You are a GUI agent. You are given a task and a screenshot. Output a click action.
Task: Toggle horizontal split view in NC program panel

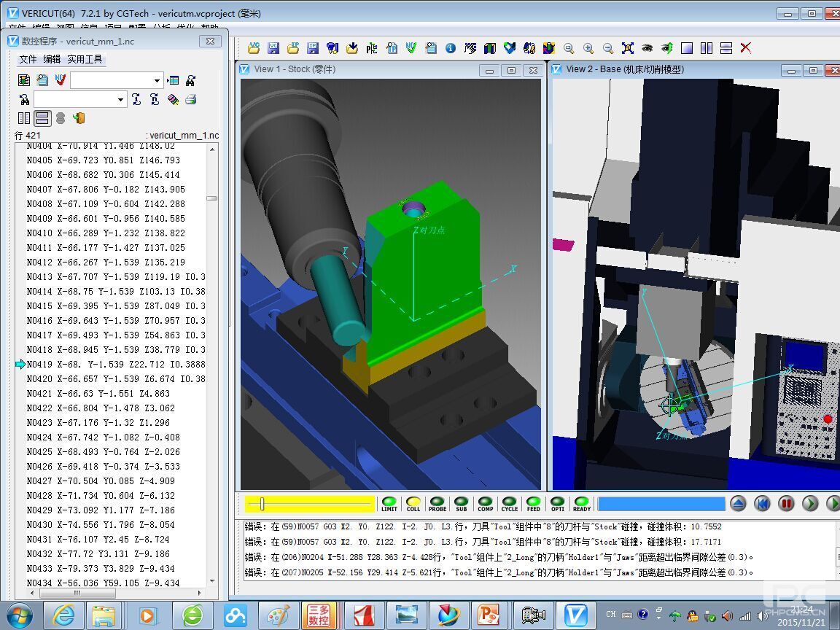click(x=42, y=118)
